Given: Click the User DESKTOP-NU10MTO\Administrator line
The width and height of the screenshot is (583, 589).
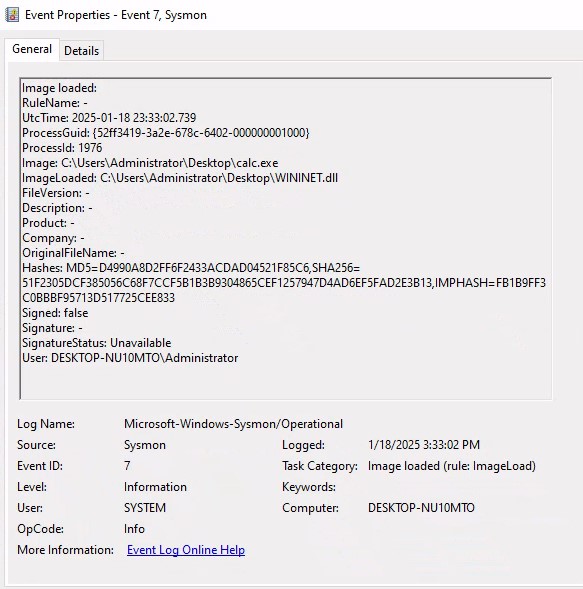Looking at the screenshot, I should tap(130, 358).
